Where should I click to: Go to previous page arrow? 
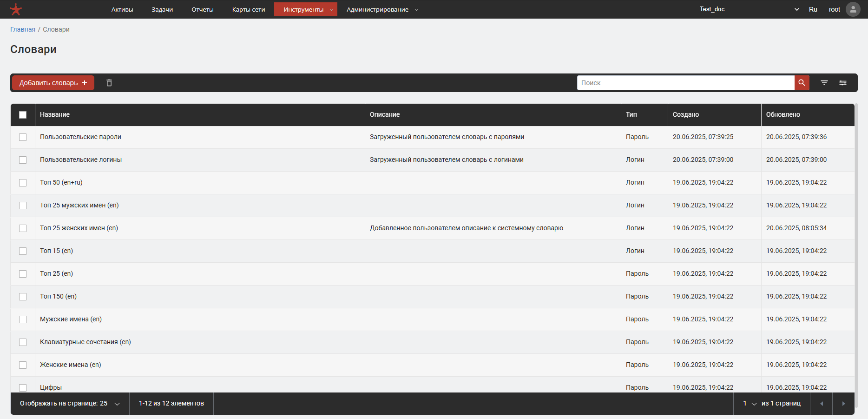(x=821, y=404)
